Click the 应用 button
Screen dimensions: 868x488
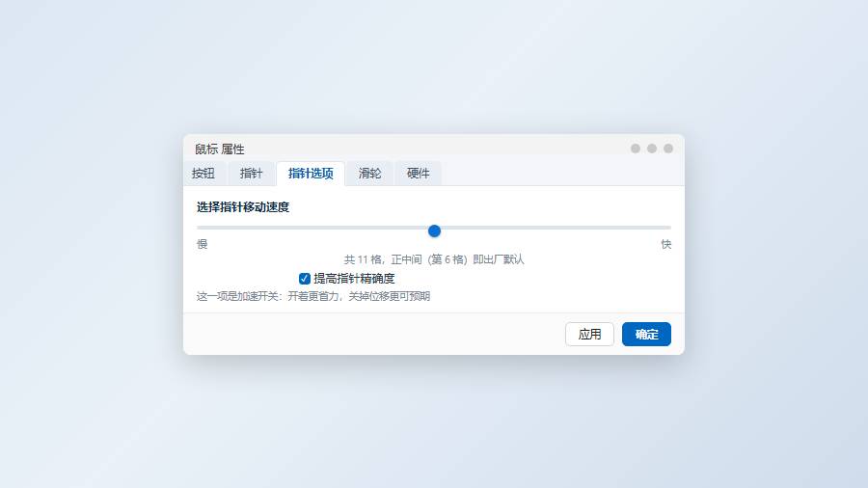click(x=589, y=335)
